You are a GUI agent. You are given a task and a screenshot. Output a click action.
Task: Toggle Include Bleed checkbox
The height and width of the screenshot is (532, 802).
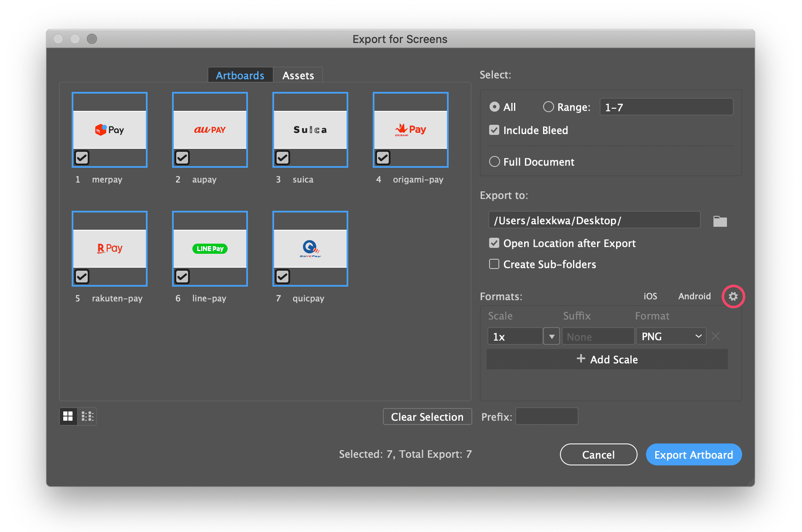pos(494,130)
